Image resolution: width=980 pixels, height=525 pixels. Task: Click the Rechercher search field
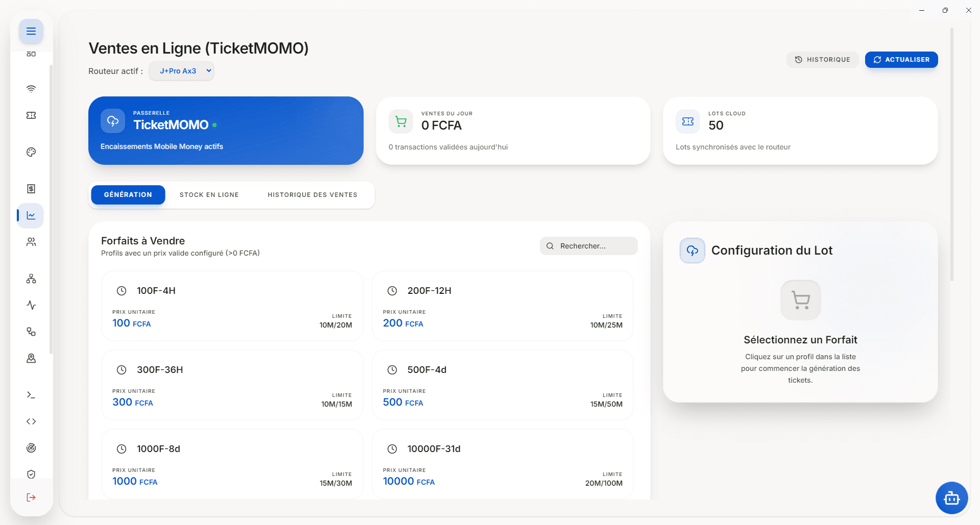(589, 246)
